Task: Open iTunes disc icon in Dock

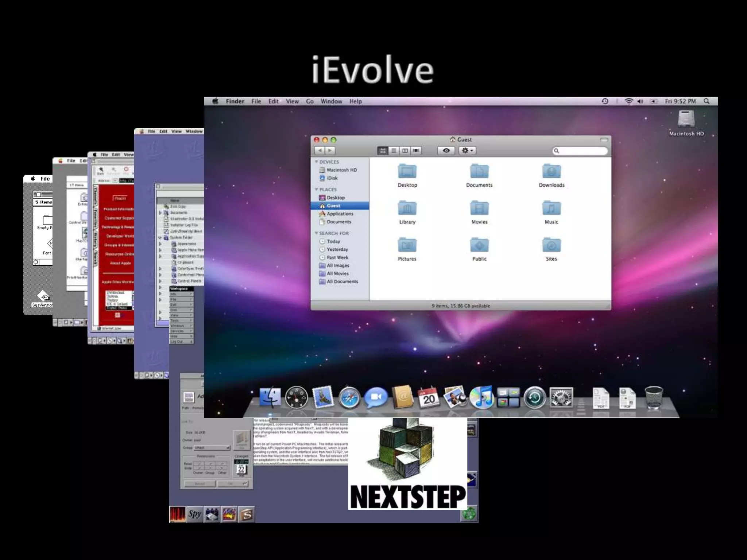Action: pos(481,397)
